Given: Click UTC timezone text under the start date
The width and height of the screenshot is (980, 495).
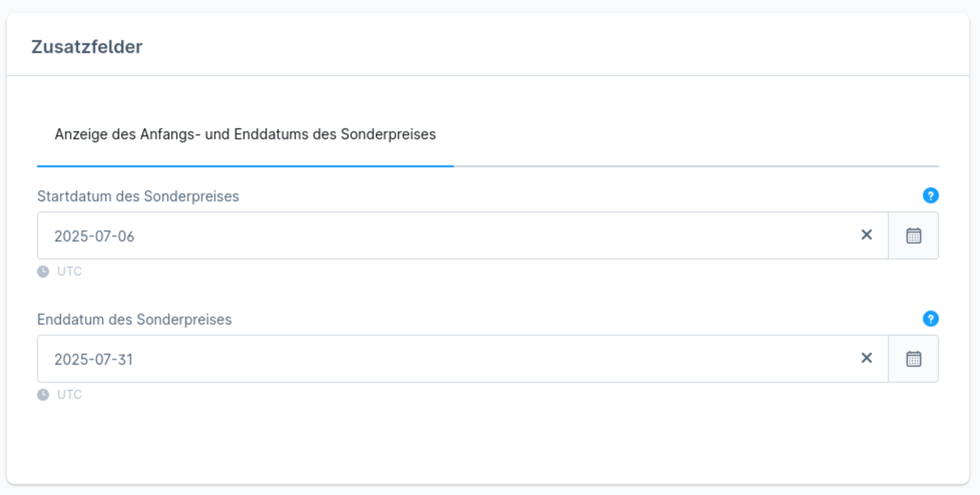Looking at the screenshot, I should (x=69, y=271).
